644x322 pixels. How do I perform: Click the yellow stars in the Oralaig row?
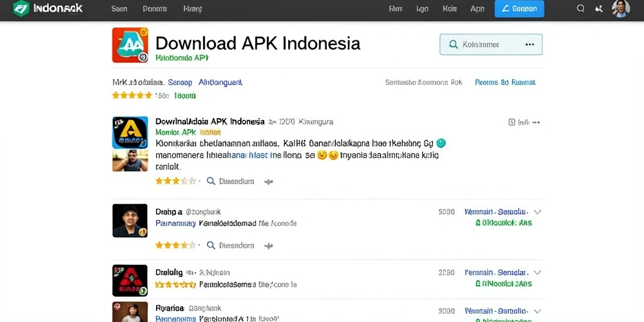[x=176, y=284]
